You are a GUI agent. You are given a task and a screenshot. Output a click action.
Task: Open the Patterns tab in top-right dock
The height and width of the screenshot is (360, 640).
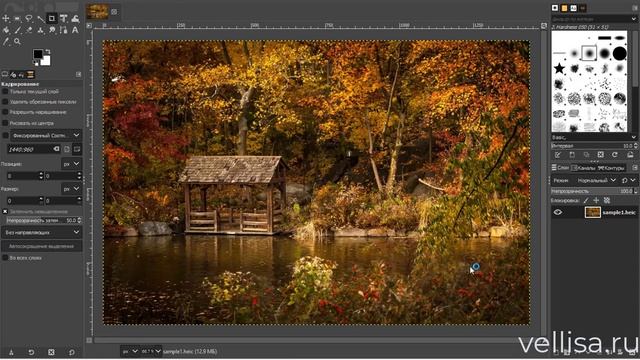pyautogui.click(x=564, y=8)
